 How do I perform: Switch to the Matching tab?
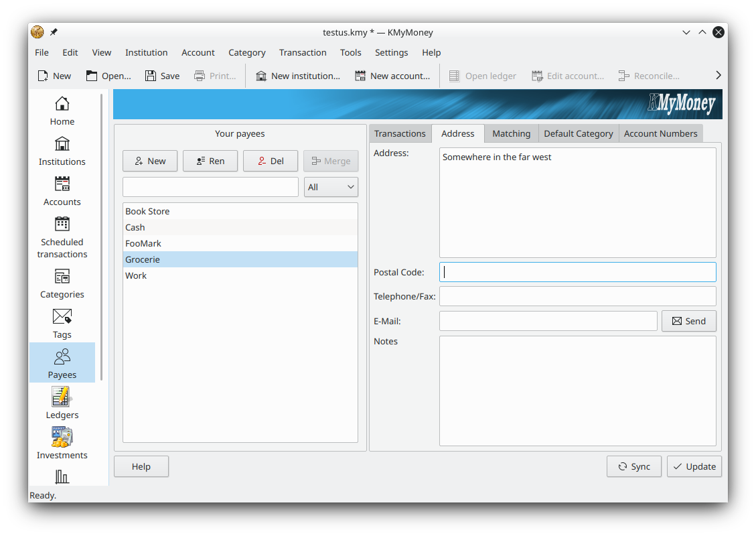[511, 133]
